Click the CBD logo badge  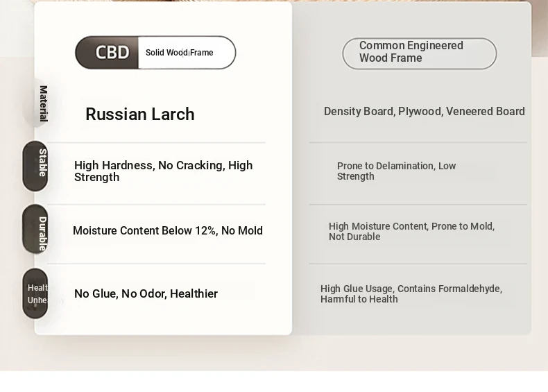point(107,53)
